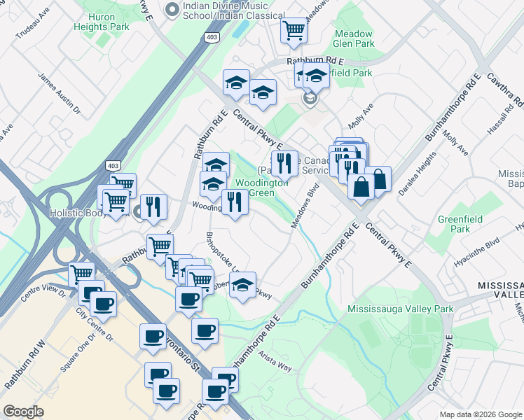Screen dimensions: 524x420
Task: Open the restaurant marker on Woodington street
Action: click(x=235, y=203)
